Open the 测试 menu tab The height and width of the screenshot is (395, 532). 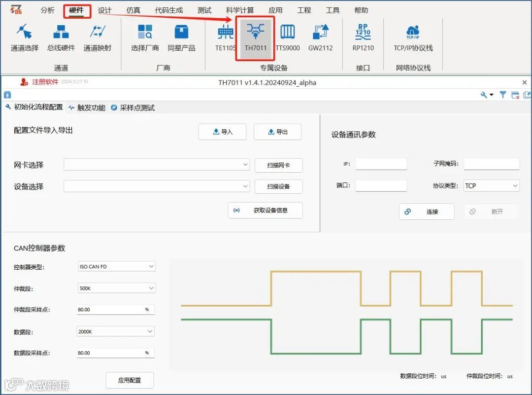(204, 10)
